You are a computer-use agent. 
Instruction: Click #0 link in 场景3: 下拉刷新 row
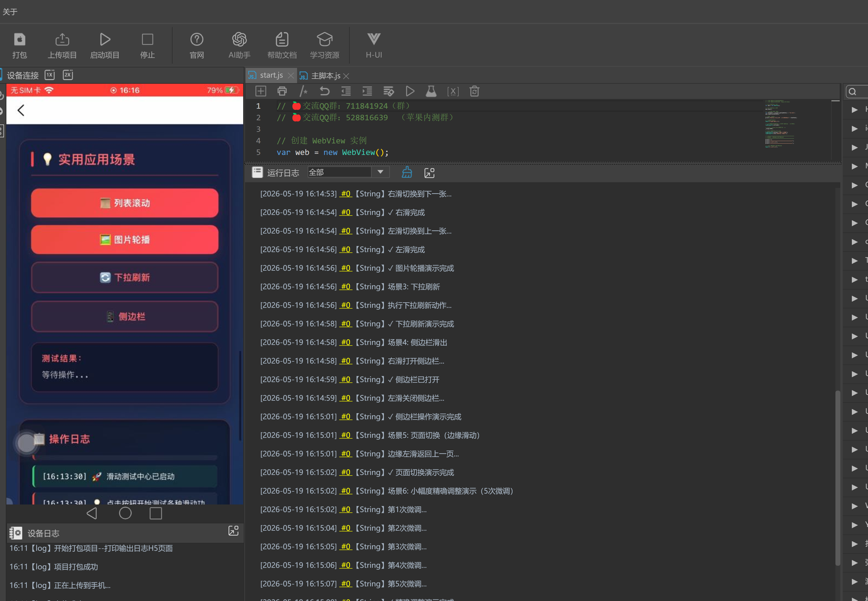point(345,286)
